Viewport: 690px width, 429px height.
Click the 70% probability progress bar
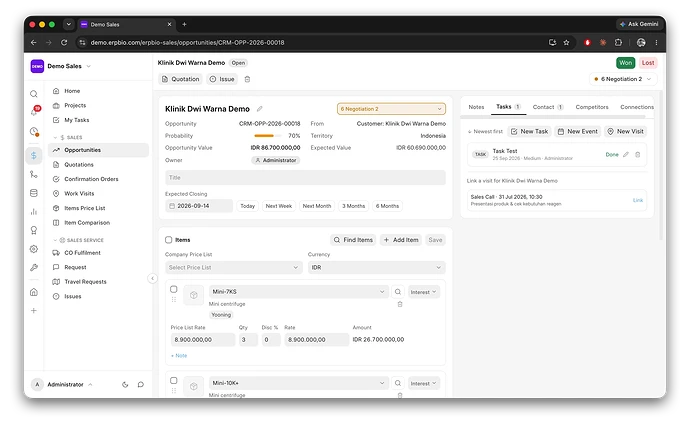[x=268, y=136]
